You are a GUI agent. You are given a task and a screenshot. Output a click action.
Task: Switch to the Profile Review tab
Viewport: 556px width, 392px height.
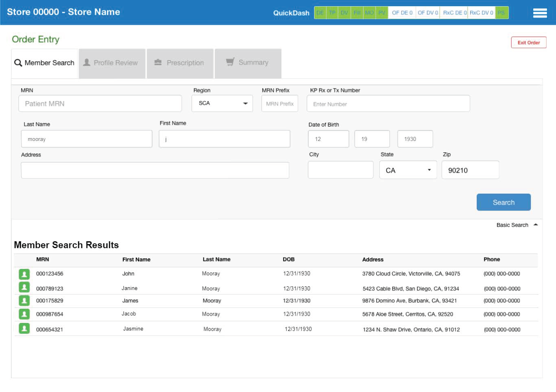pyautogui.click(x=112, y=63)
